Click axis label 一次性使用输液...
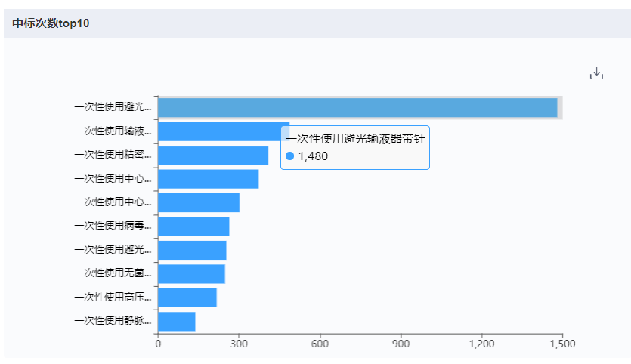 [x=113, y=131]
